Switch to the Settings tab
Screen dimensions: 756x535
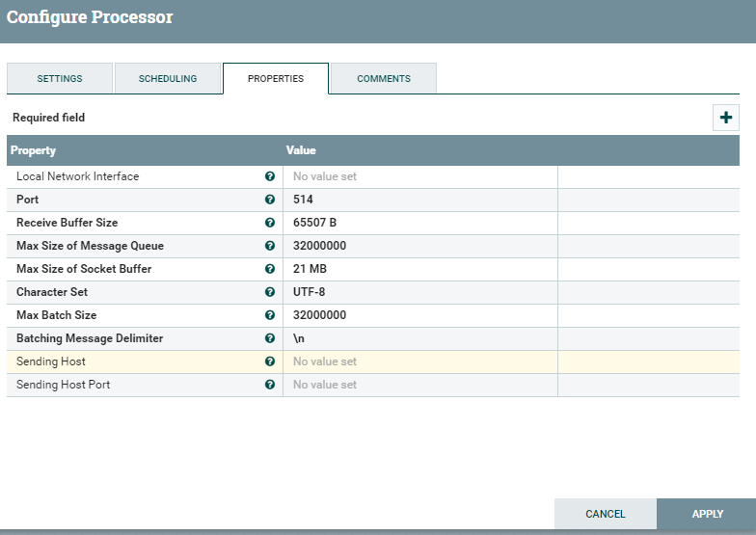[60, 79]
